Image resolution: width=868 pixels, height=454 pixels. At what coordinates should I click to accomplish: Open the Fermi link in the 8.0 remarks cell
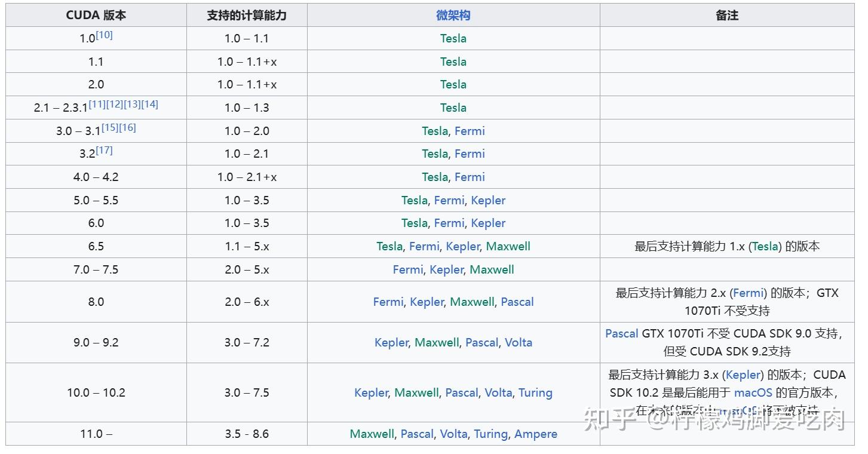[x=749, y=293]
